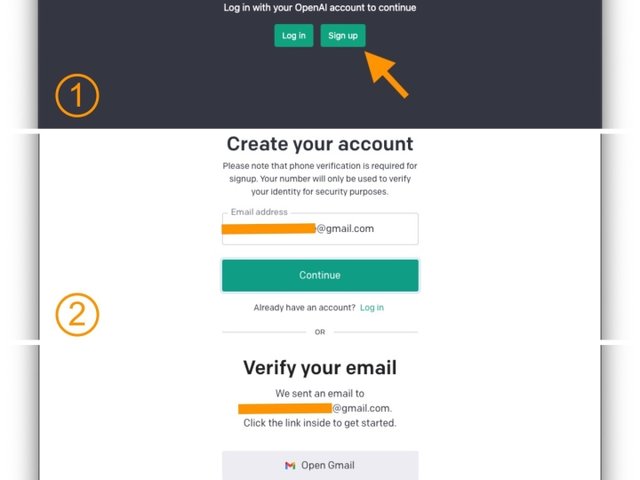Viewport: 640px width, 480px height.
Task: Click 'Click the link inside to get started' text
Action: [x=320, y=423]
